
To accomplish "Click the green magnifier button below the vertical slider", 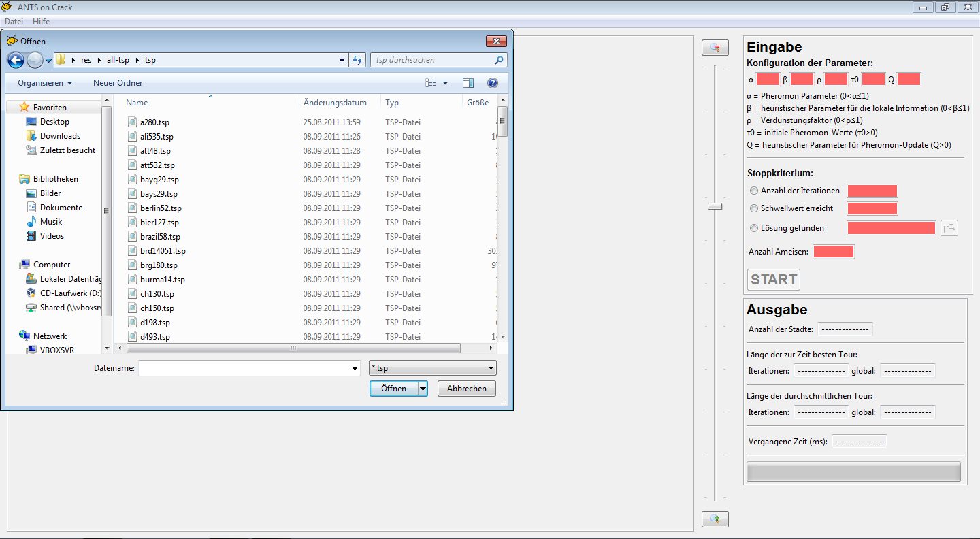I will pyautogui.click(x=715, y=519).
